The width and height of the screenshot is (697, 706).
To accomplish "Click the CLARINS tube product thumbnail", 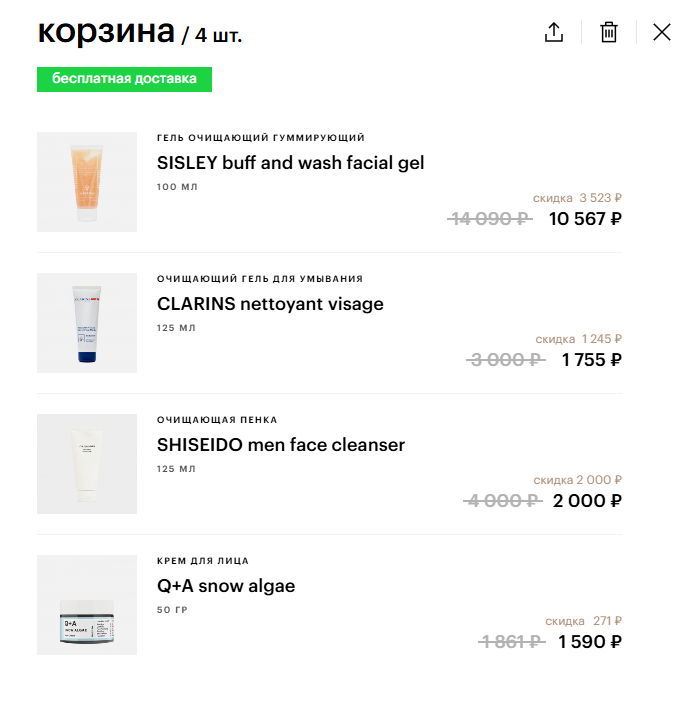I will pyautogui.click(x=87, y=323).
